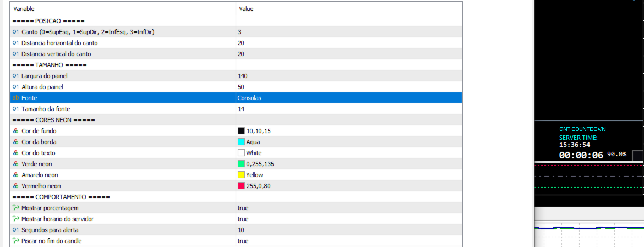Click the color icon beside Cor de fundo
This screenshot has width=644, height=247.
[15, 131]
